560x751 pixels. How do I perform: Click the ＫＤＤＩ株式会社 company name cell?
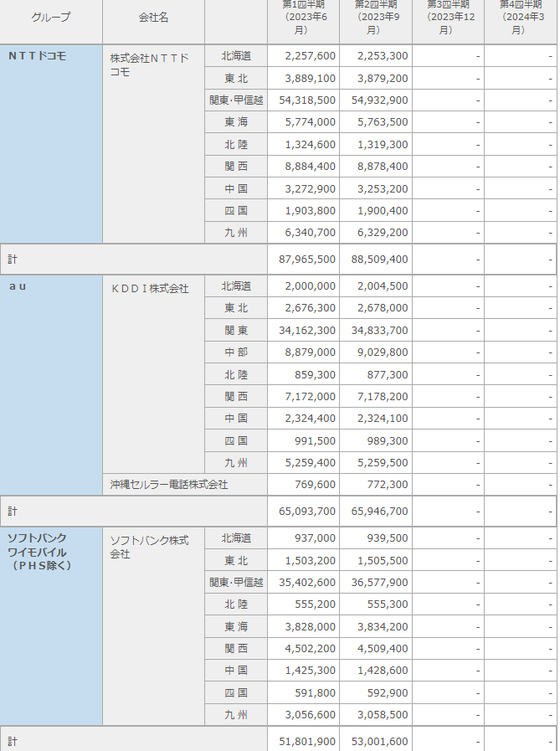pos(153,374)
